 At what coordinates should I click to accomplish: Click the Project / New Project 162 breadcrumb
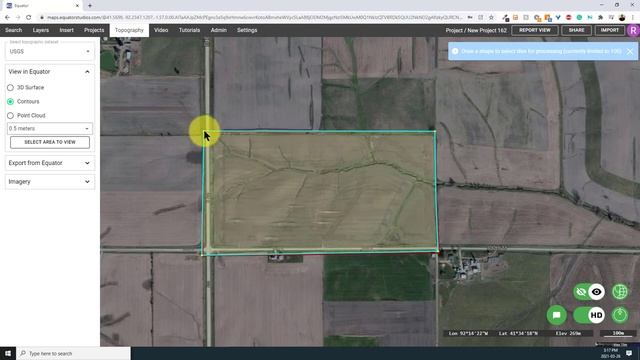(476, 30)
